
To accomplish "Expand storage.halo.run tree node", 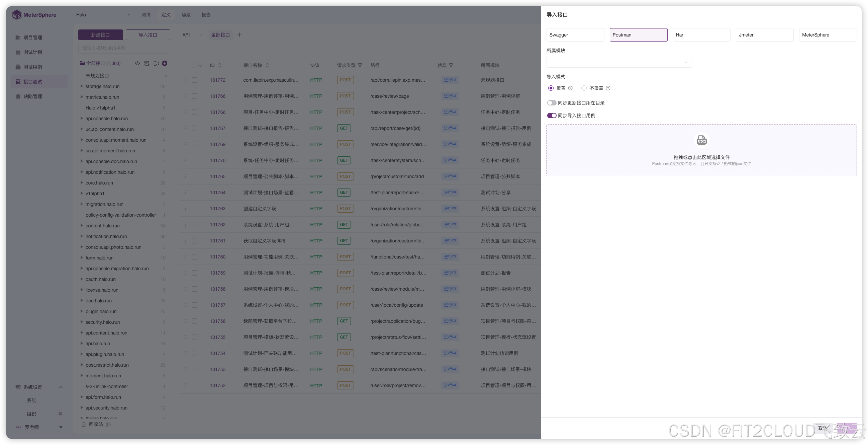I will point(82,86).
